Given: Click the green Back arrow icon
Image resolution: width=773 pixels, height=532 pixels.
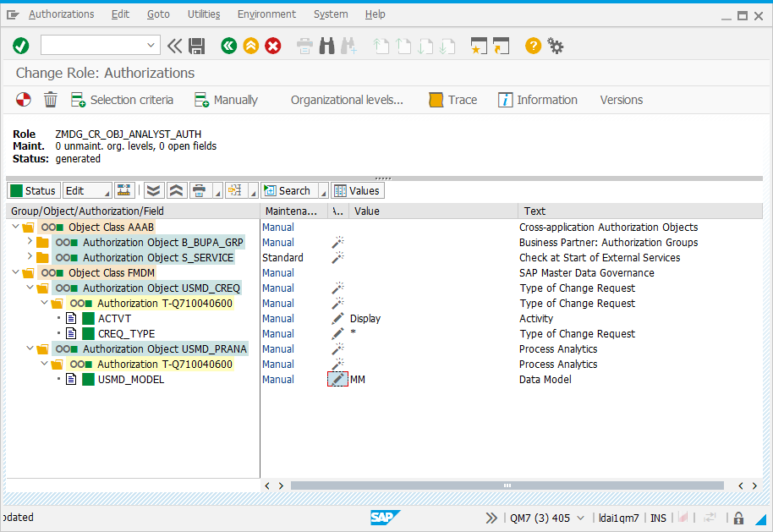Looking at the screenshot, I should (228, 46).
